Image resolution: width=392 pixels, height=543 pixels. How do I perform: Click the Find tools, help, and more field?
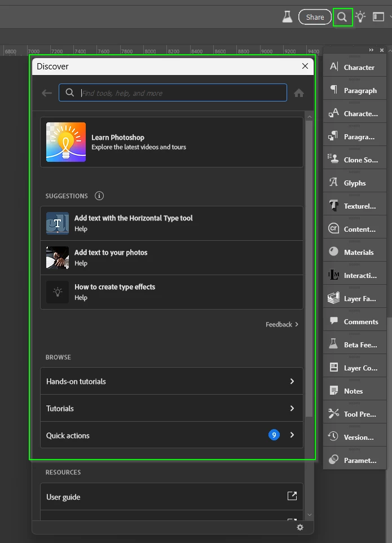pos(173,92)
